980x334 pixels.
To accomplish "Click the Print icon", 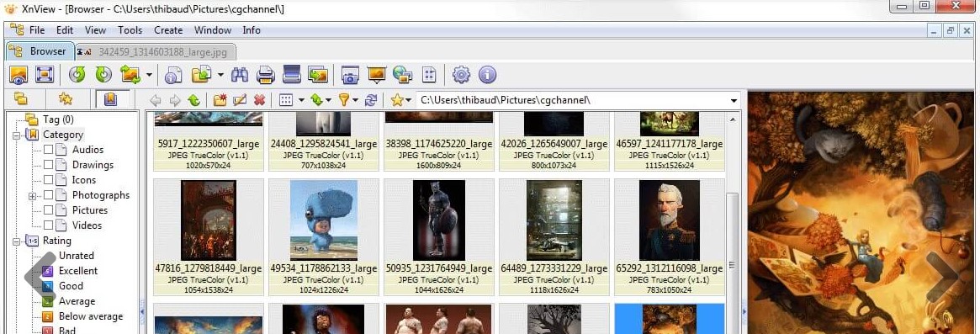I will (x=266, y=75).
